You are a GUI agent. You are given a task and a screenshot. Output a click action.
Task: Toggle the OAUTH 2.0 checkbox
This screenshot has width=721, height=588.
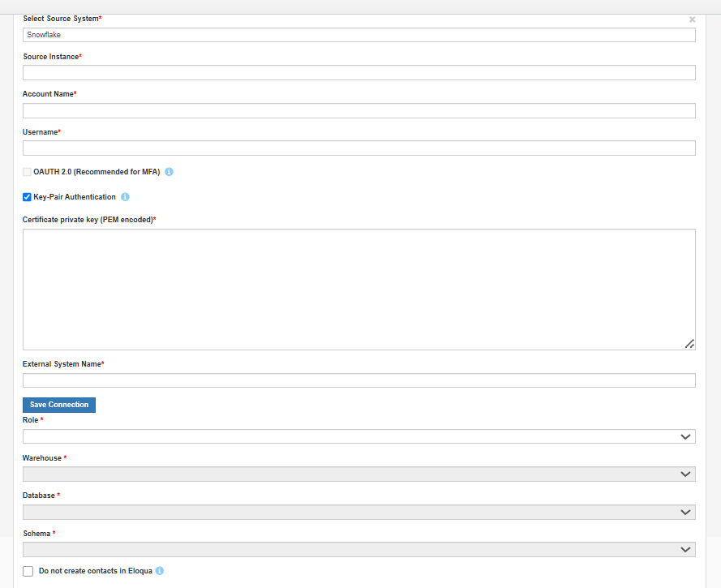click(27, 172)
